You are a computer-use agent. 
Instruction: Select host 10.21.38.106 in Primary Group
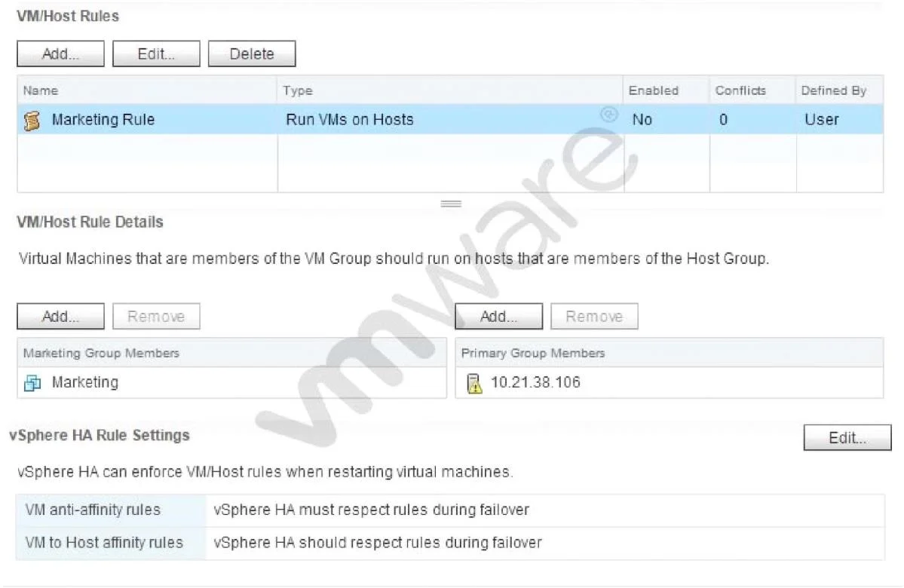tap(670, 383)
